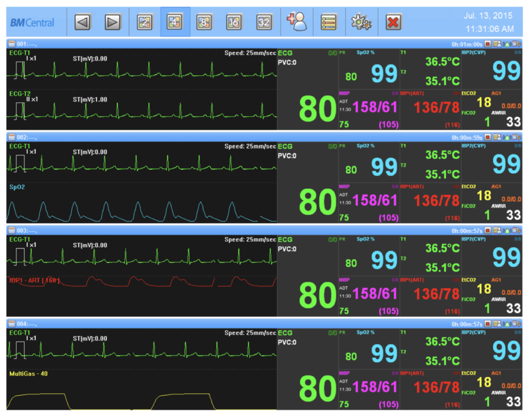The height and width of the screenshot is (420, 530).
Task: Go to the previous page of monitors
Action: tap(83, 22)
